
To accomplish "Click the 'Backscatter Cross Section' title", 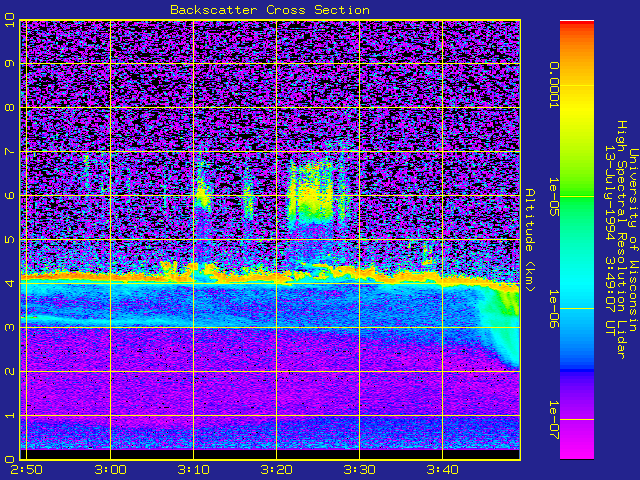I will (x=270, y=10).
